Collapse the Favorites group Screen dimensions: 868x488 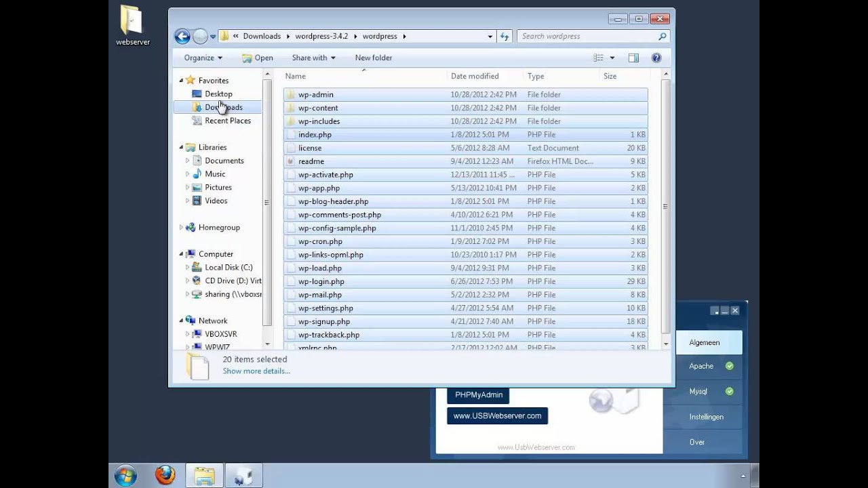181,81
